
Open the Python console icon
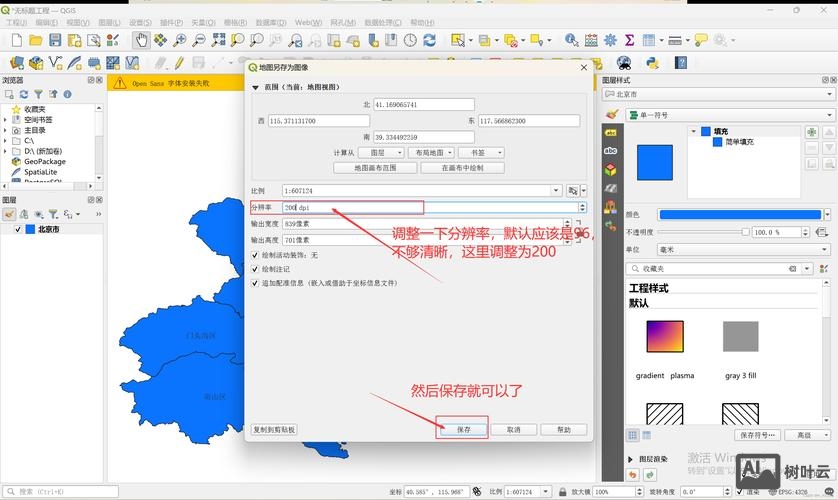pyautogui.click(x=652, y=63)
